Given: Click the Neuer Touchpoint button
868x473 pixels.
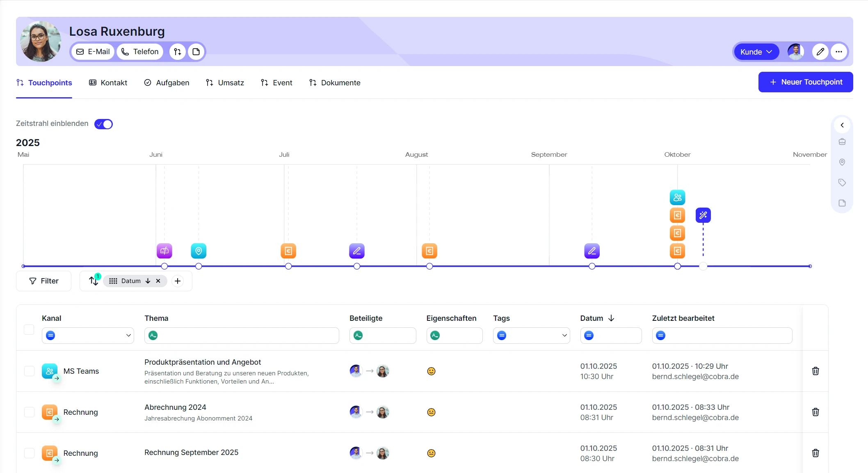Looking at the screenshot, I should (x=805, y=82).
